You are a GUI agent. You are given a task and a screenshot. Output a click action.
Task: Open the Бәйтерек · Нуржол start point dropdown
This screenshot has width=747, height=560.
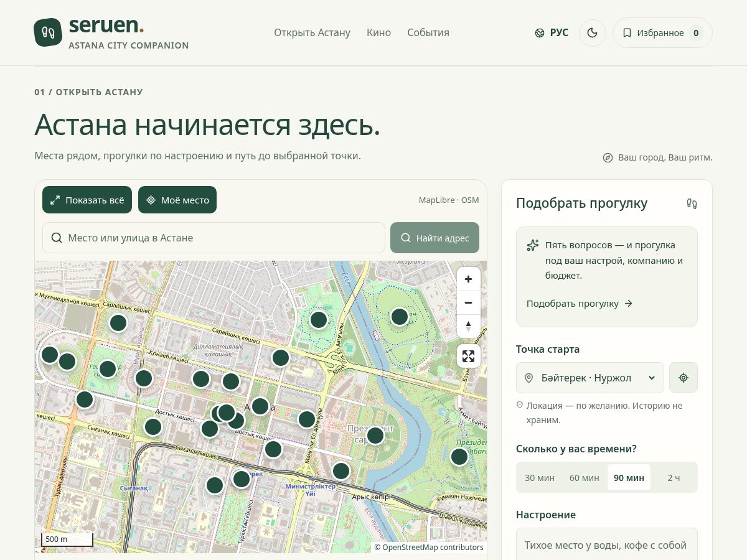590,378
